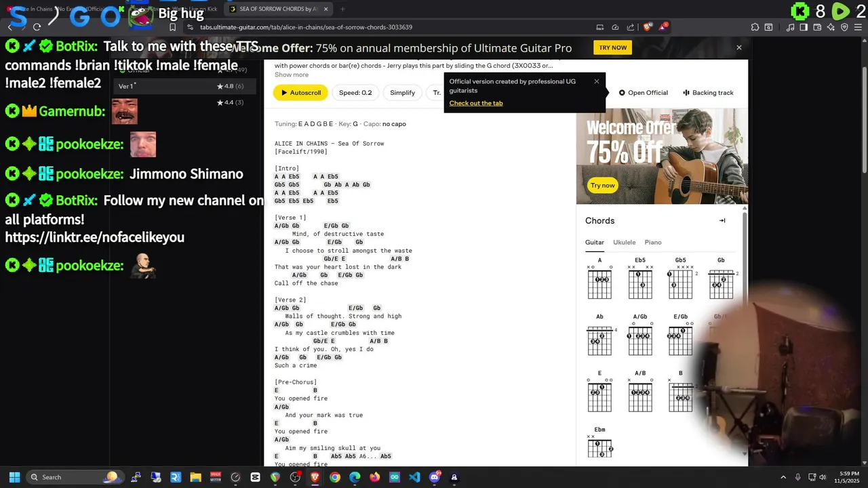Click 'Try now' on the guitar ad
The width and height of the screenshot is (868, 488).
602,186
